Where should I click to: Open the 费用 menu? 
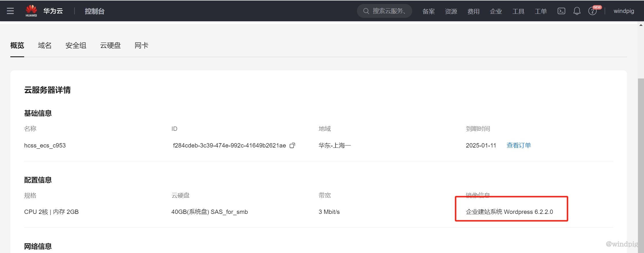473,11
